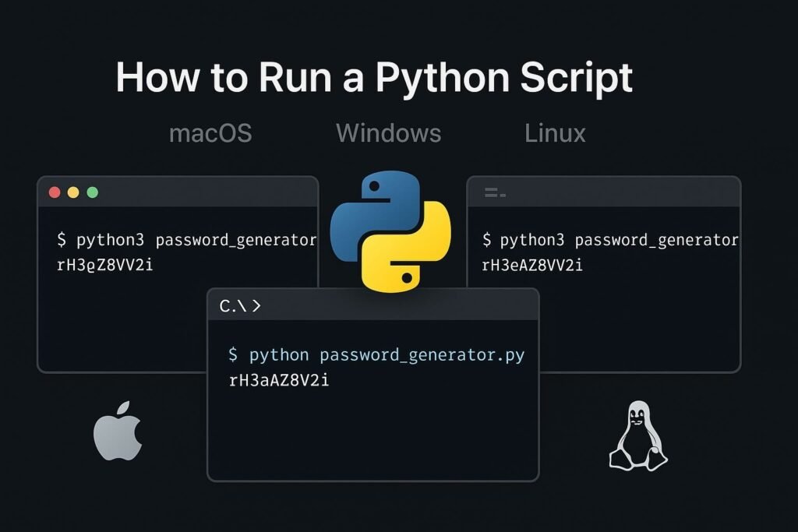Click the title How to Run a Python Script

[374, 78]
